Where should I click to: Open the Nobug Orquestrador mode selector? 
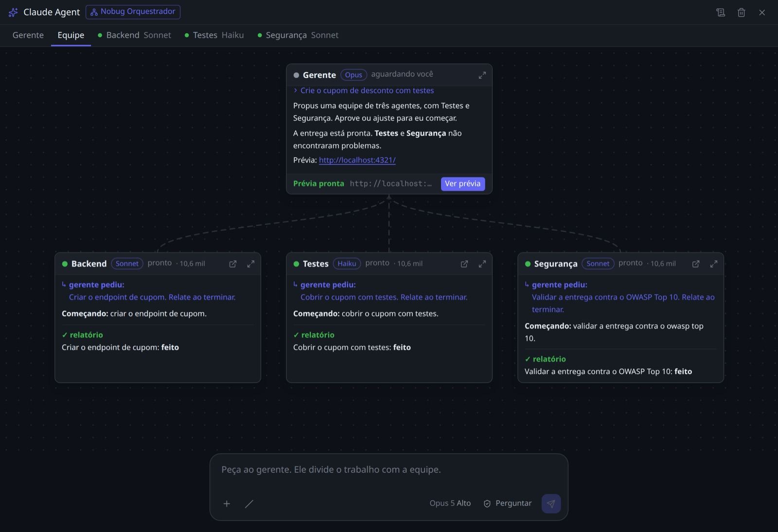click(133, 12)
